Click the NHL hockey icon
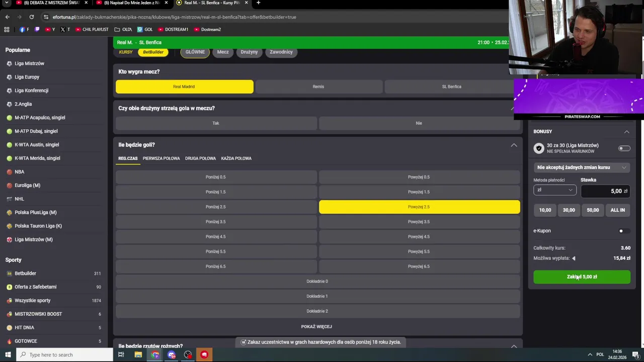 pyautogui.click(x=9, y=199)
